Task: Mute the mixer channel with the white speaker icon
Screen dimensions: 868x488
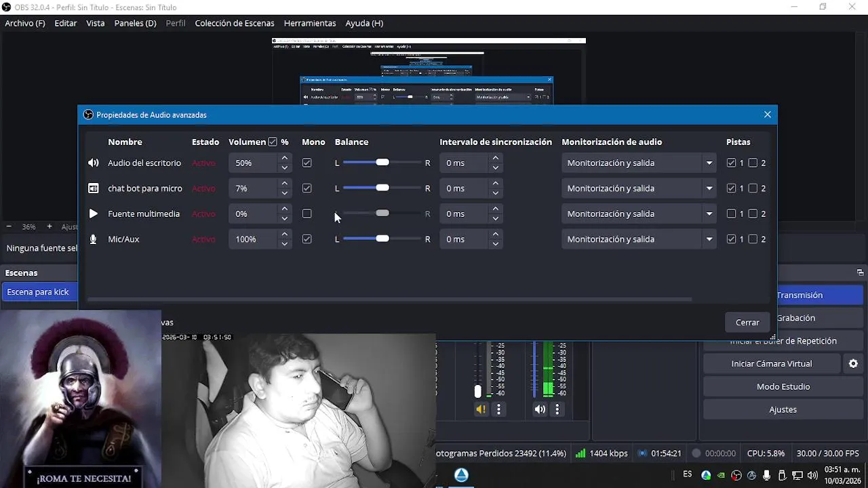Action: tap(540, 409)
